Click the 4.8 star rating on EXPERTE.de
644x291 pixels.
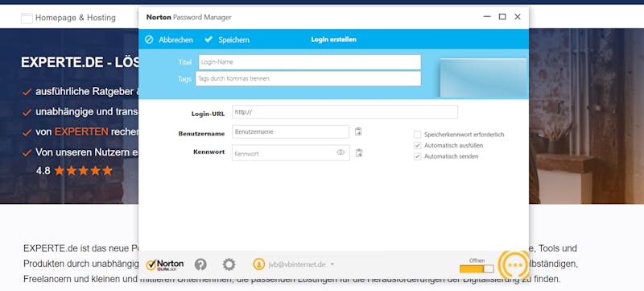pyautogui.click(x=74, y=171)
